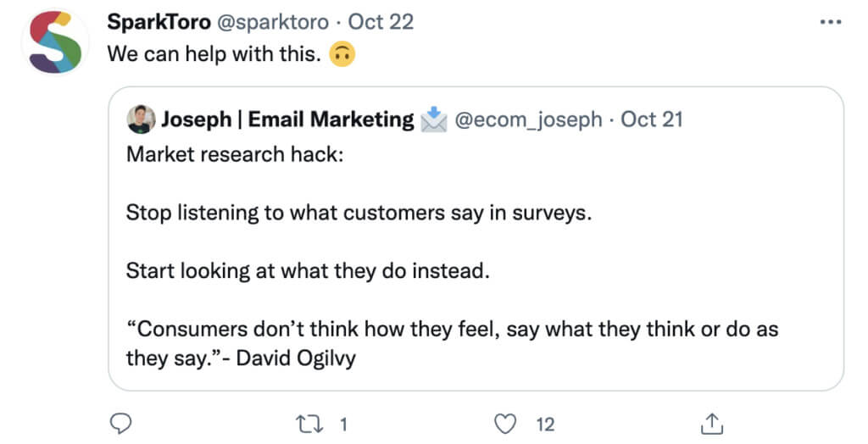
Task: Like the tweet with the heart icon
Action: click(x=506, y=422)
